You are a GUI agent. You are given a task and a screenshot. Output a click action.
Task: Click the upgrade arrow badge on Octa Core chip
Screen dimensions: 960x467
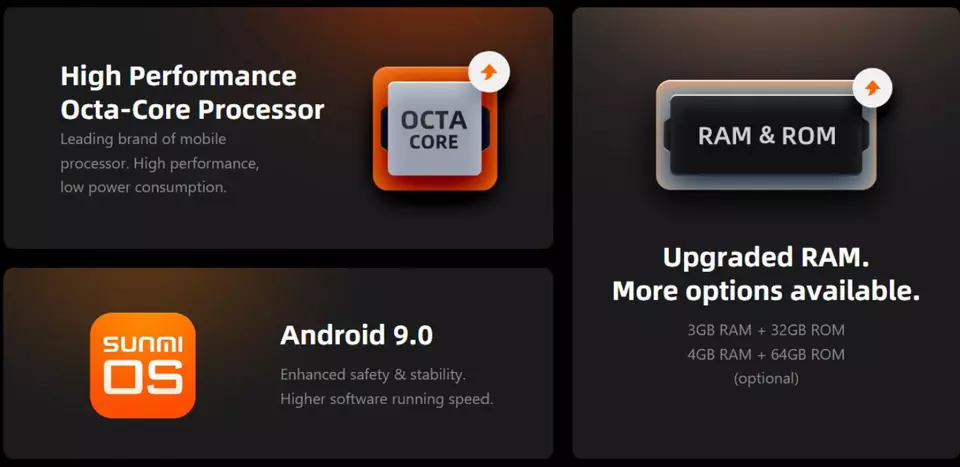489,72
